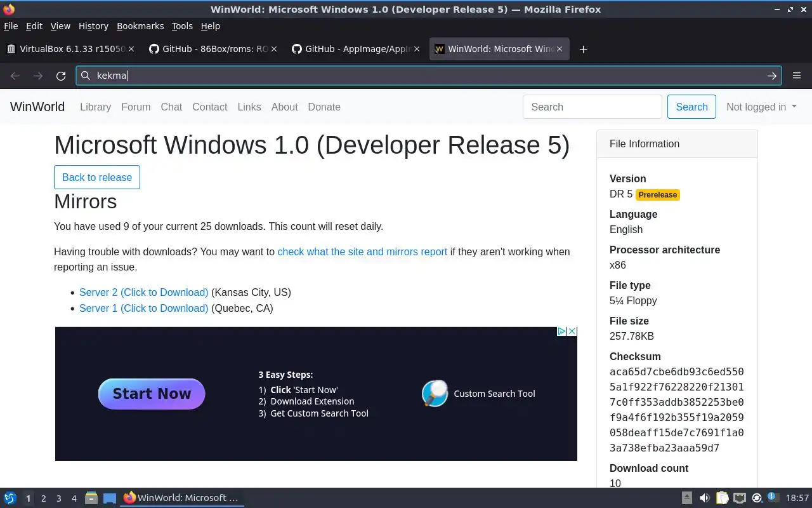Click the Prerelease badge
This screenshot has height=508, width=812.
pos(658,195)
